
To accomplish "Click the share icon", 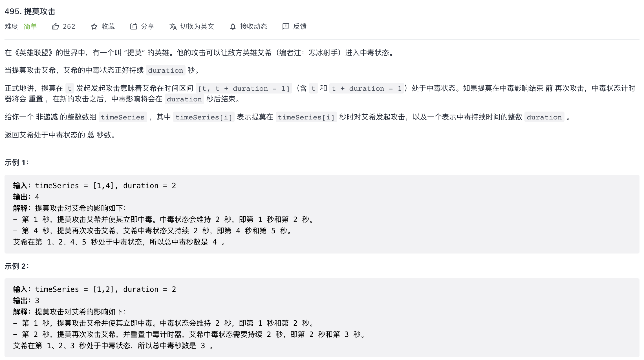I will pyautogui.click(x=134, y=26).
